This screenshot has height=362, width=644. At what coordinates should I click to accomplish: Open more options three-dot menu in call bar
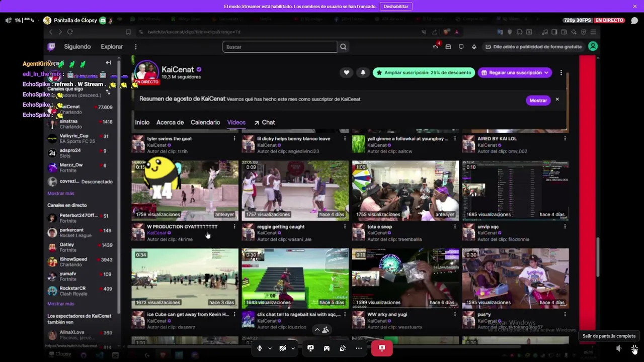(359, 348)
